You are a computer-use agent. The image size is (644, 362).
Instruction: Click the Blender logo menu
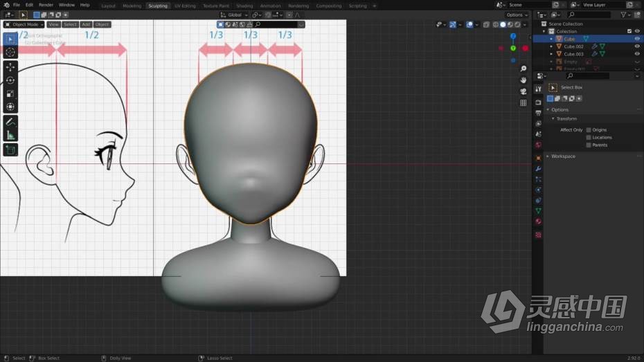[6, 5]
